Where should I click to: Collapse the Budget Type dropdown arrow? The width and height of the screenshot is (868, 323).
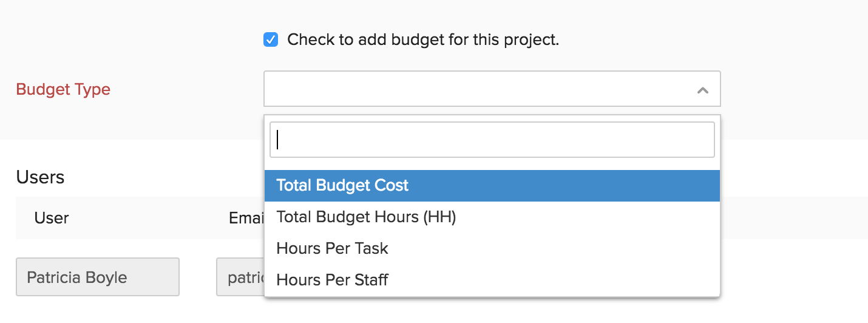702,90
